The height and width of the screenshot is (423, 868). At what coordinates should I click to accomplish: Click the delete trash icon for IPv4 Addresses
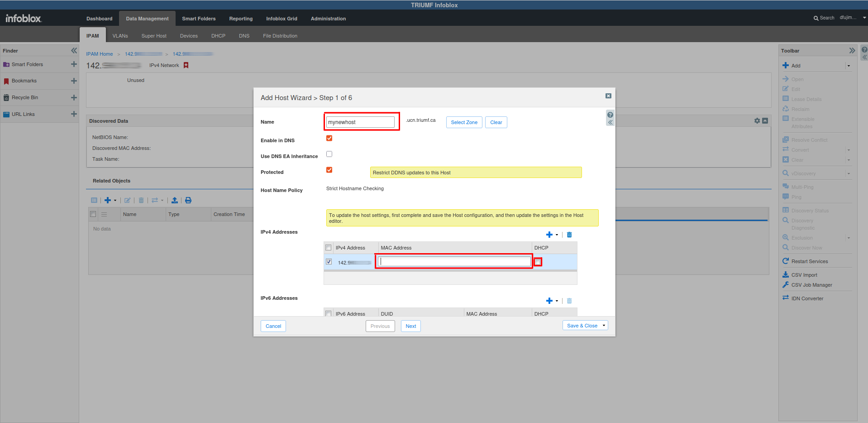click(569, 235)
